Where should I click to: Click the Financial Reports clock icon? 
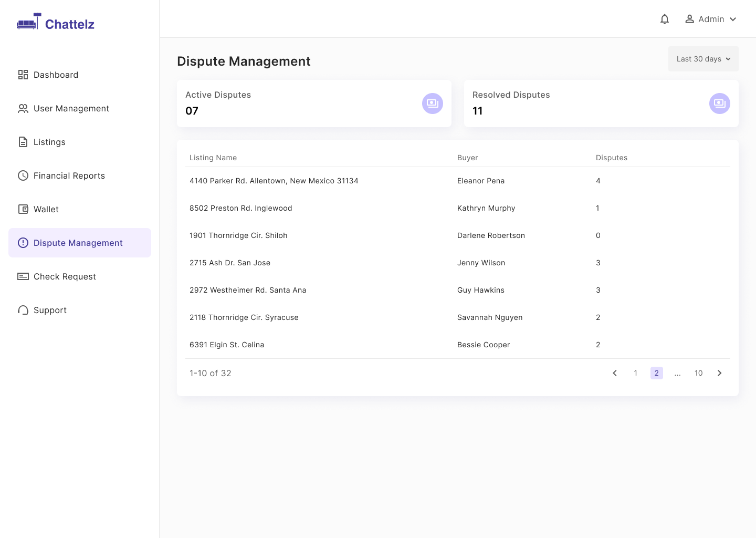point(23,175)
